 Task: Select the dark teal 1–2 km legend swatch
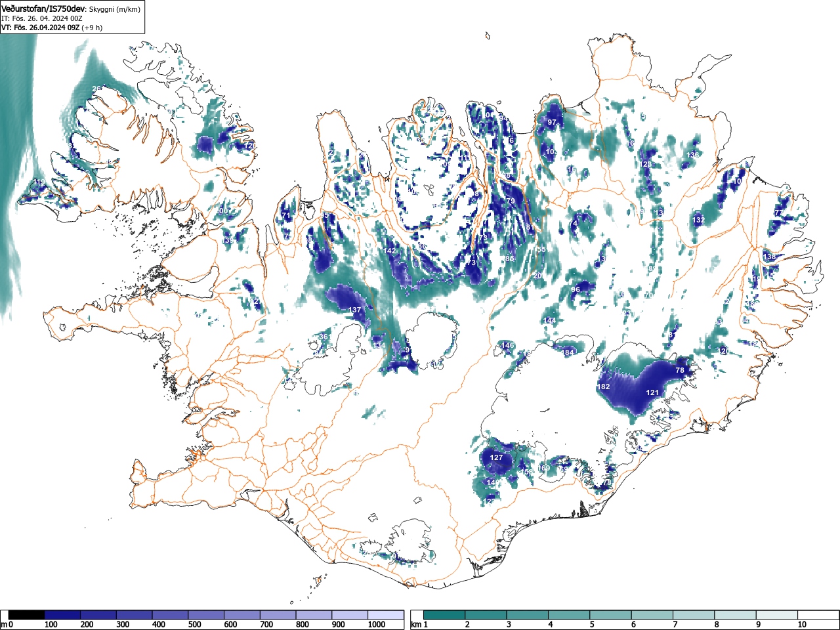(x=445, y=615)
